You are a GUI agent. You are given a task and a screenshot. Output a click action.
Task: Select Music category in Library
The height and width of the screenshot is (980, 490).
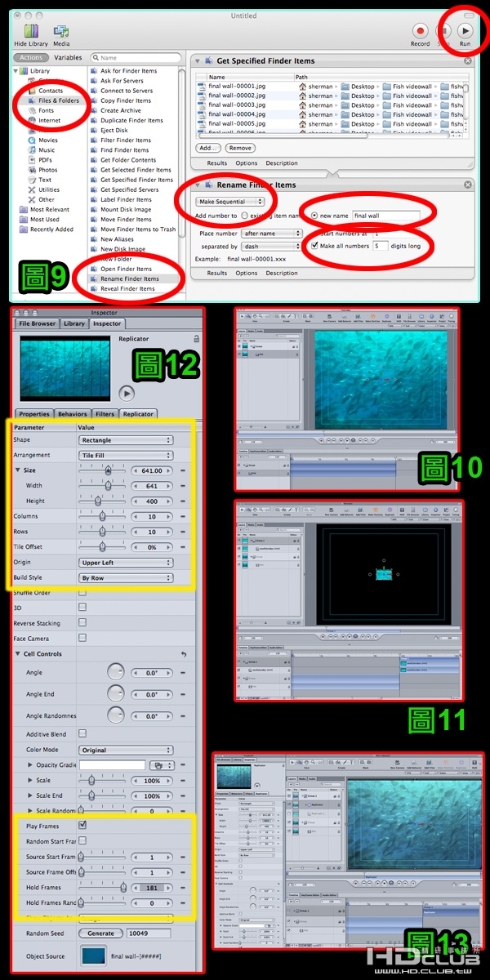tap(47, 149)
